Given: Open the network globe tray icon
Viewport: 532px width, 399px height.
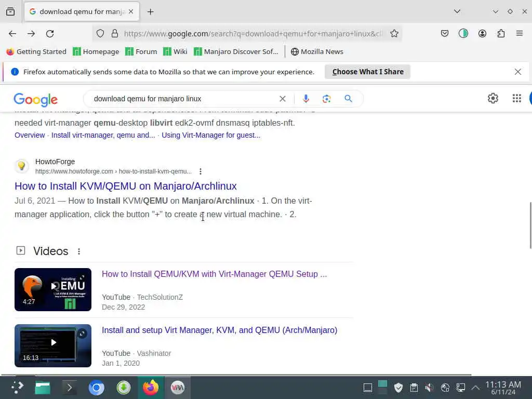Looking at the screenshot, I should click(x=445, y=388).
